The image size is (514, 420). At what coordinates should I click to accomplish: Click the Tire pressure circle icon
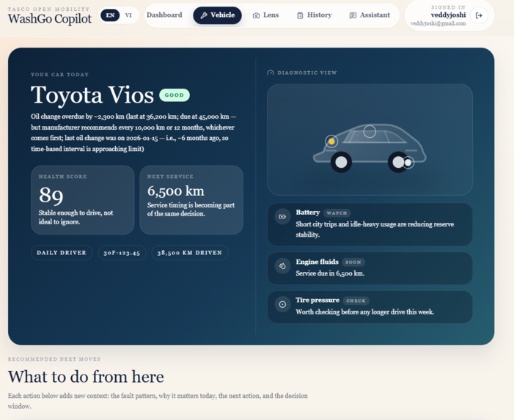point(282,304)
